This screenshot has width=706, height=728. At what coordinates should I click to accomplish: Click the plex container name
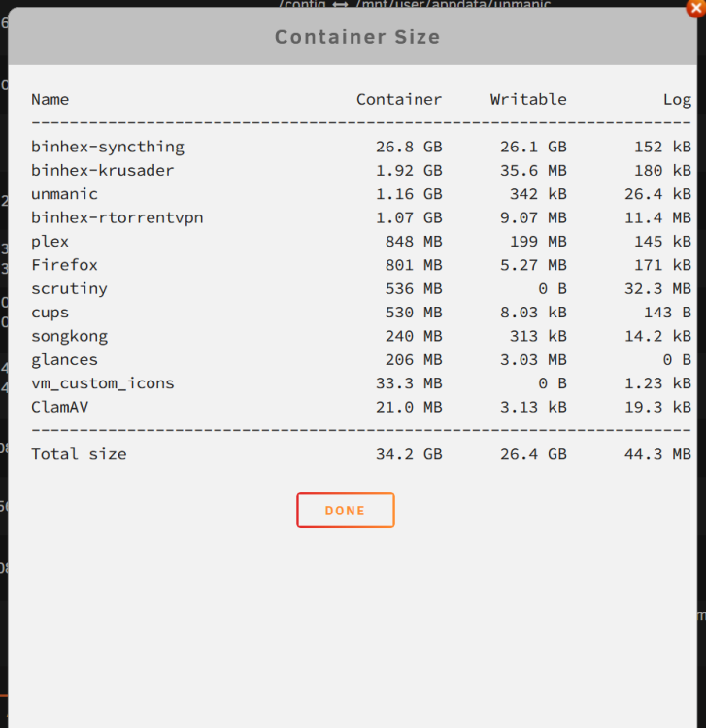50,242
